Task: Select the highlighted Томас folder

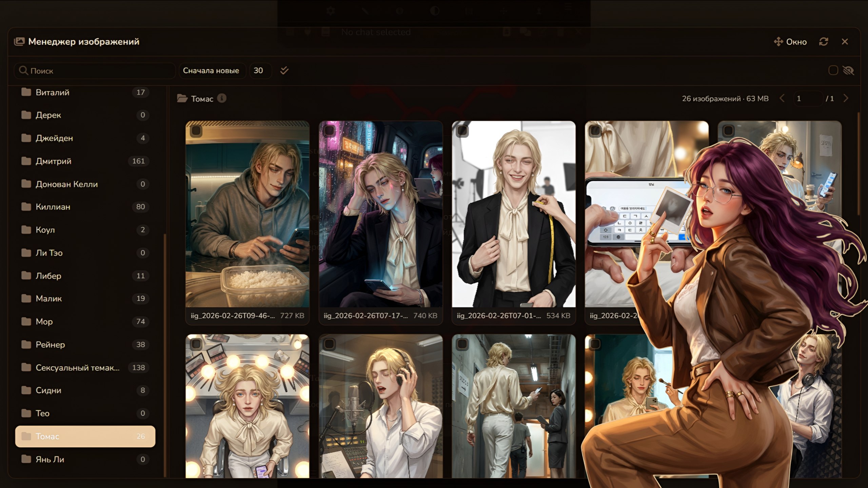Action: tap(85, 436)
